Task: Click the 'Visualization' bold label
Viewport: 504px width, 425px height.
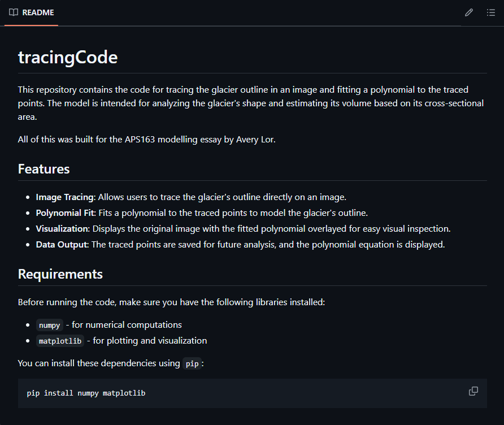Action: click(62, 228)
